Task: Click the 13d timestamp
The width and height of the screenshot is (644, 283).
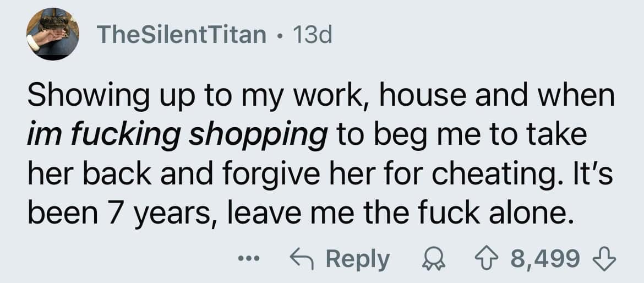Action: click(x=313, y=35)
